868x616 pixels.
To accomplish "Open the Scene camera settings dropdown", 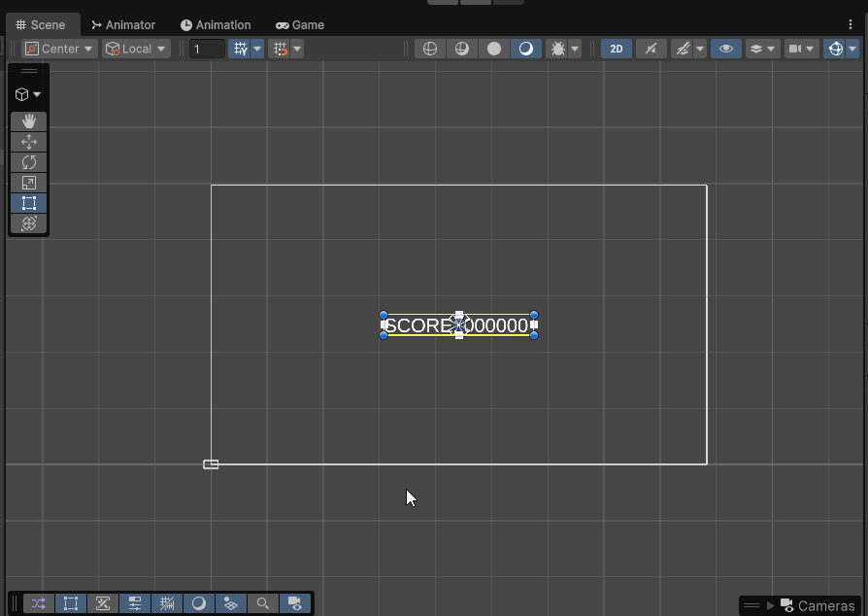I will [801, 49].
